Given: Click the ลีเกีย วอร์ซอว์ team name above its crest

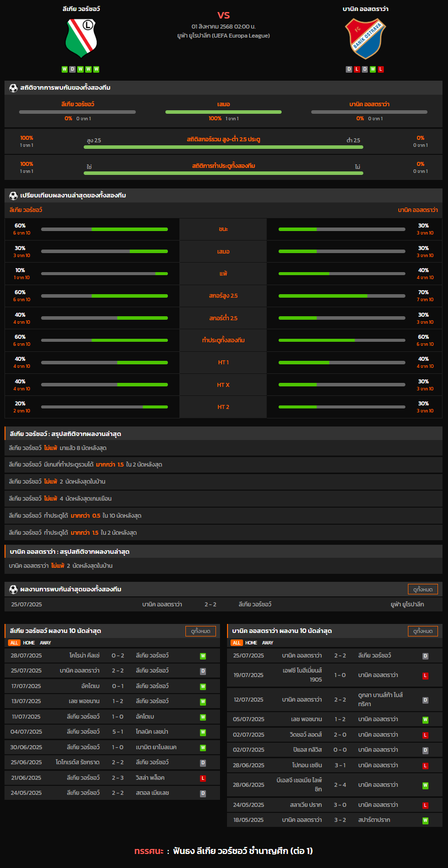Looking at the screenshot, I should (81, 9).
